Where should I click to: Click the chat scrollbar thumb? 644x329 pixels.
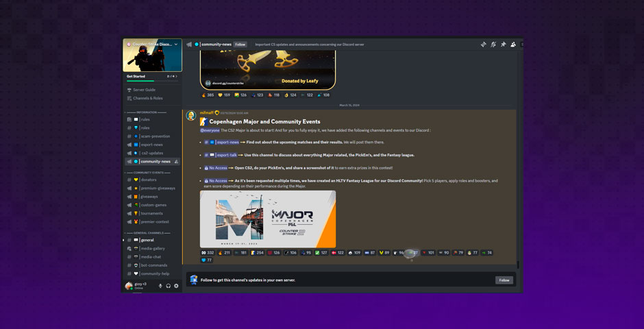point(517,265)
